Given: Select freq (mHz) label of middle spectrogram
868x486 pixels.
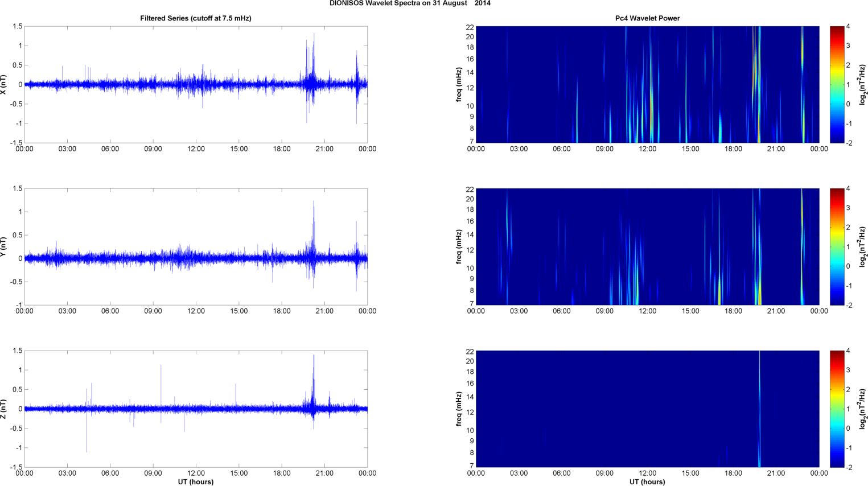Looking at the screenshot, I should [x=458, y=246].
